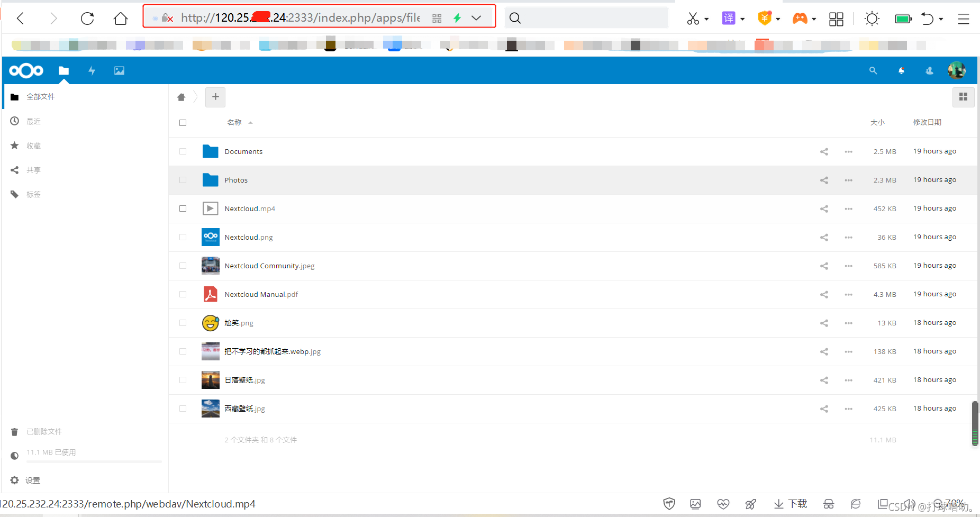Open the contacts menu icon
This screenshot has width=980, height=517.
coord(929,70)
